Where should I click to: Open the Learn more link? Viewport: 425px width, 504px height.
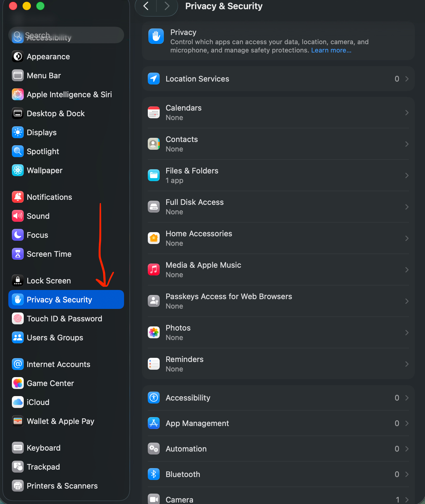pyautogui.click(x=331, y=50)
